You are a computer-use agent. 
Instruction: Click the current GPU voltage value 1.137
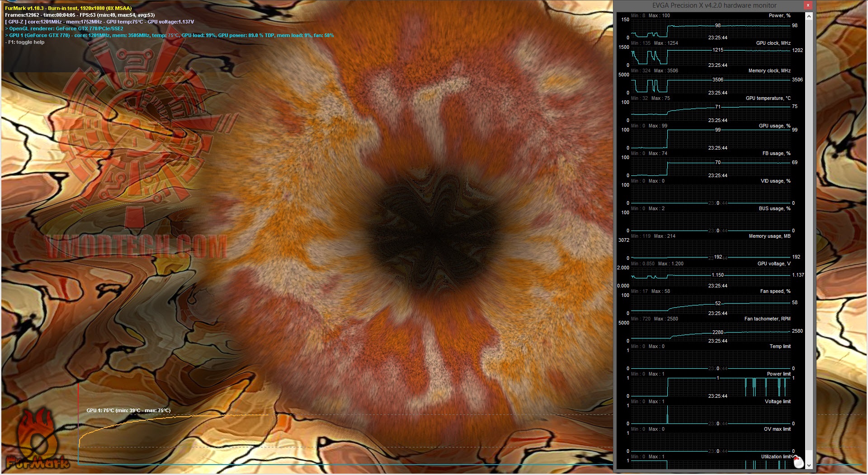click(798, 275)
